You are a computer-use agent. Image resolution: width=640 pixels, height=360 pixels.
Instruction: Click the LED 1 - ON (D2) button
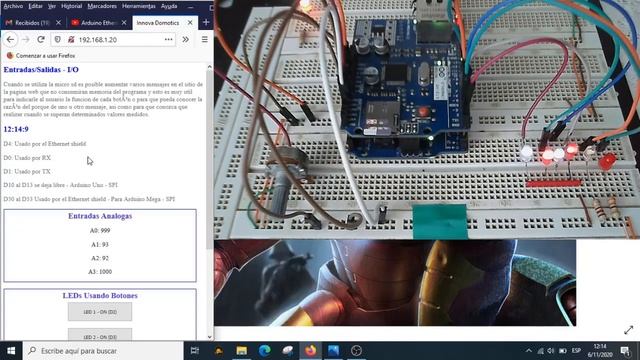click(x=100, y=312)
